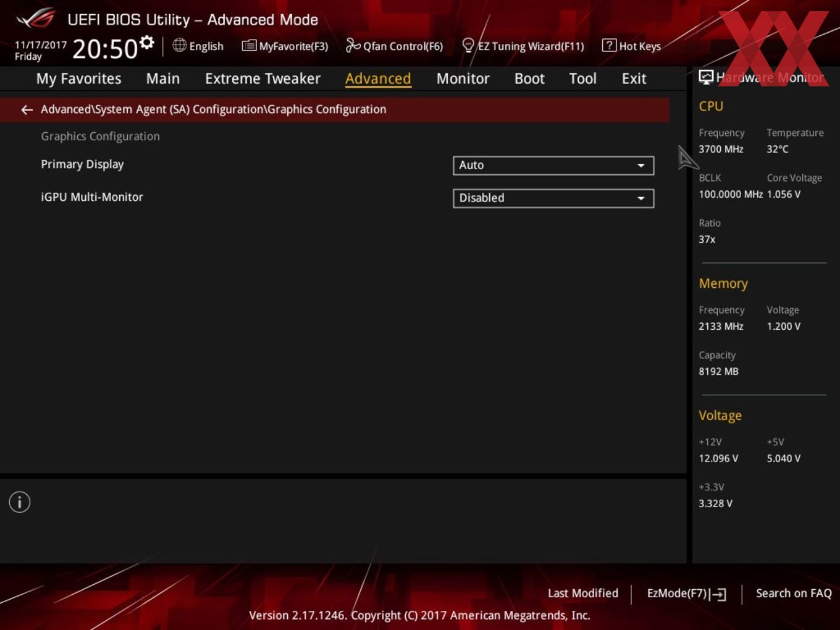Image resolution: width=840 pixels, height=630 pixels.
Task: Click the Graphics Configuration section heading
Action: (100, 136)
